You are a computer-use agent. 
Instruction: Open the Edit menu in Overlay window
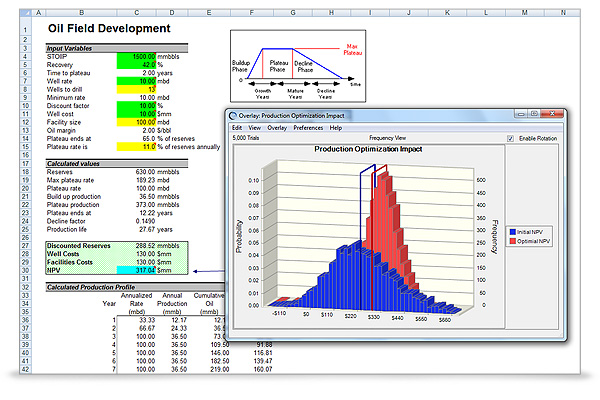[237, 128]
